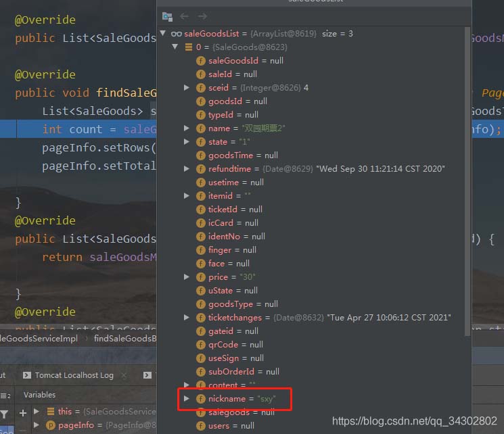The width and height of the screenshot is (504, 434).
Task: Click 'pageInfo.setRows(' code line
Action: click(99, 147)
